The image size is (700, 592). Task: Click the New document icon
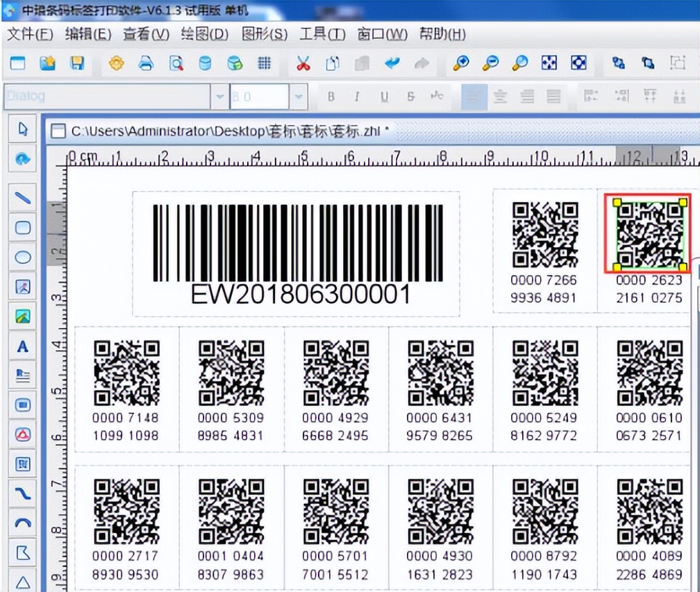(x=17, y=63)
